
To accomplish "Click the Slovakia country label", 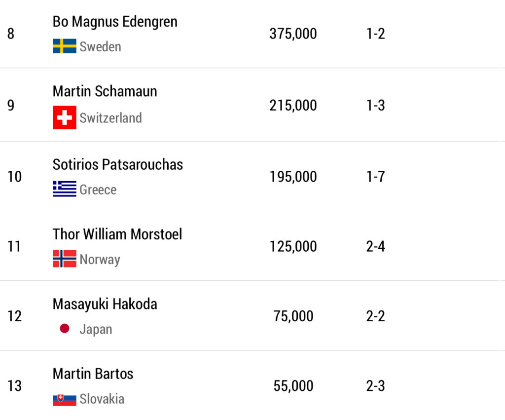I will click(102, 399).
